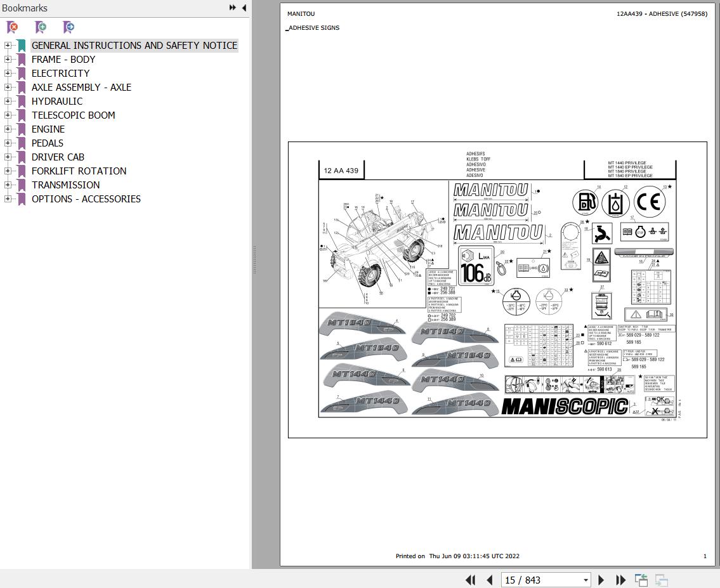Click the go to bookmark icon
The height and width of the screenshot is (588, 720).
(69, 27)
